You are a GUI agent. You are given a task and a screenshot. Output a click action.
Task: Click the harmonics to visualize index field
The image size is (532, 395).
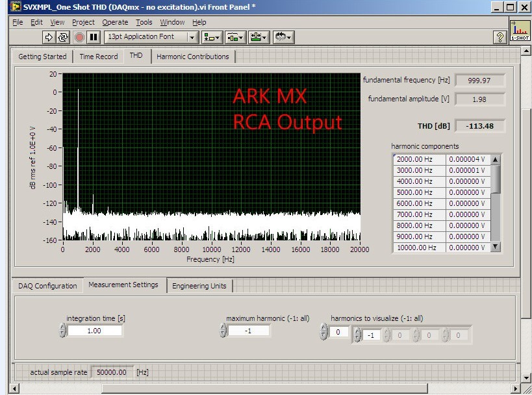click(x=338, y=332)
